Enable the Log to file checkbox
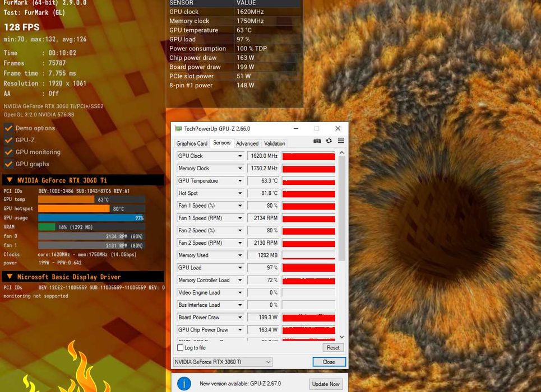This screenshot has width=541, height=392. point(180,348)
